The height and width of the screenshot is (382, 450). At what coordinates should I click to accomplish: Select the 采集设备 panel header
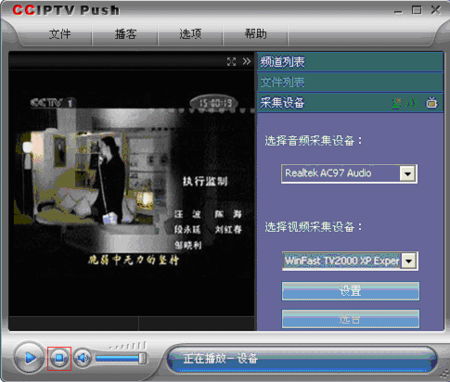(x=350, y=103)
